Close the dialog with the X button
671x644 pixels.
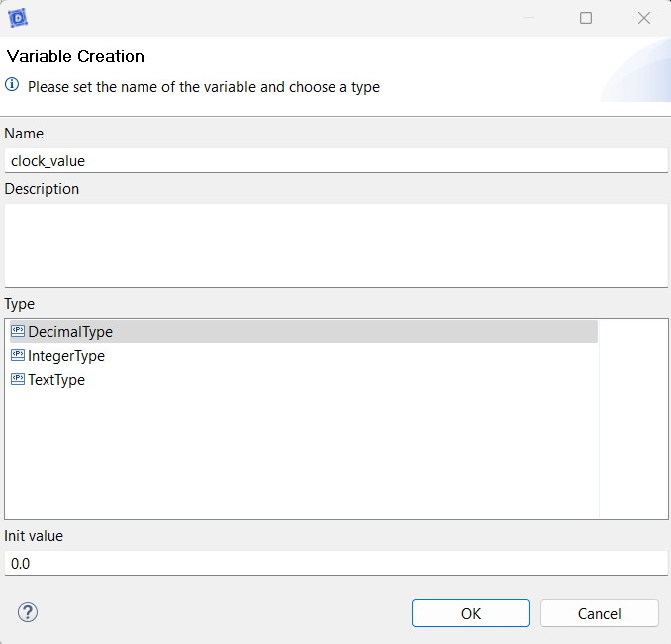point(644,18)
